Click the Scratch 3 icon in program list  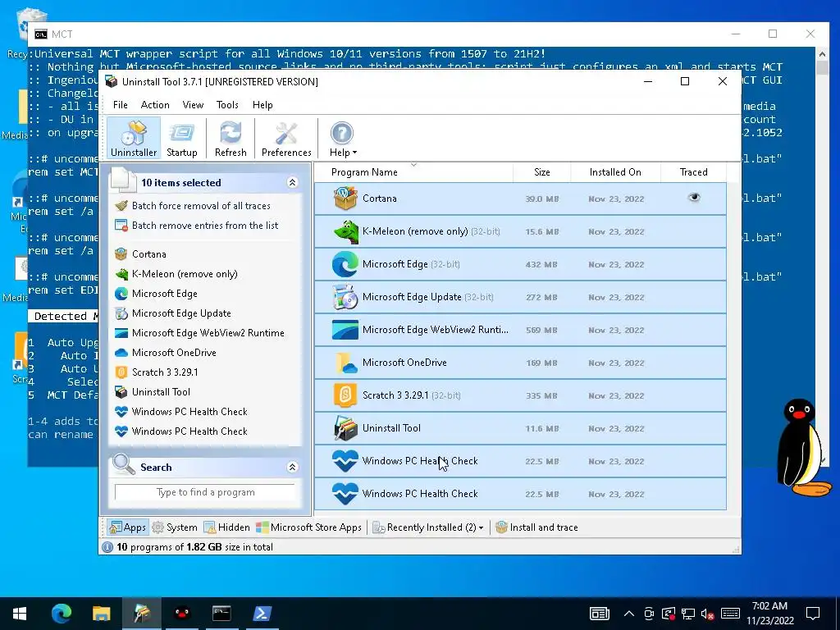click(x=345, y=395)
